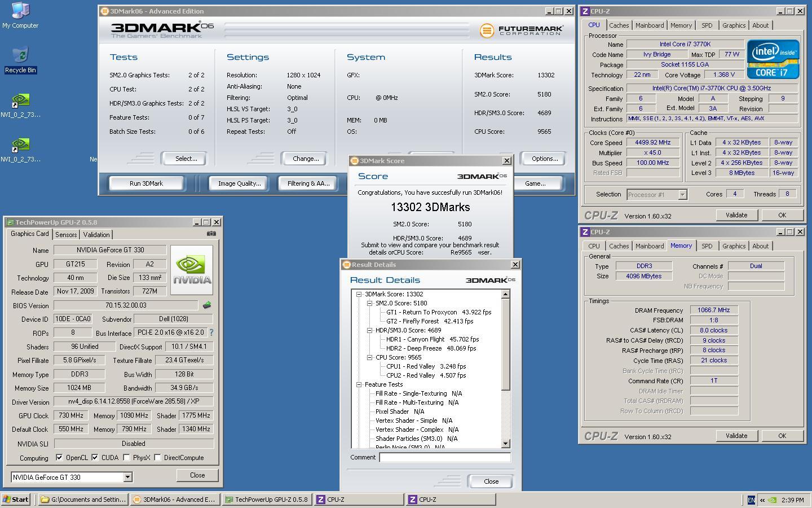Viewport: 812px width, 508px height.
Task: Click the 3DMark06 title bar icon
Action: [104, 11]
